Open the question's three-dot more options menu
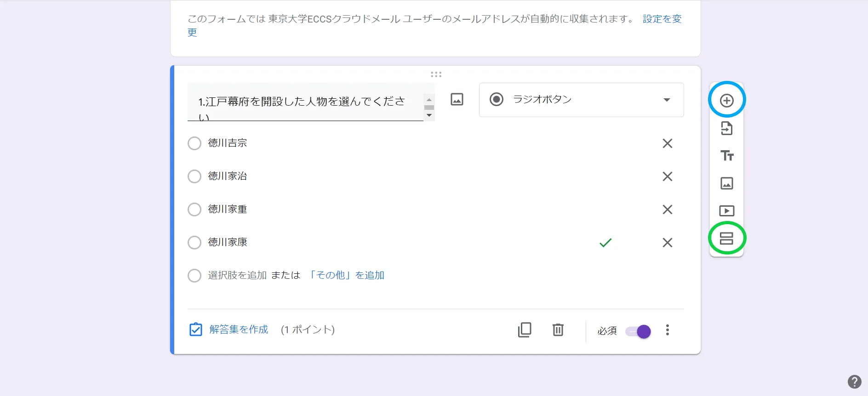This screenshot has height=396, width=868. pyautogui.click(x=667, y=330)
